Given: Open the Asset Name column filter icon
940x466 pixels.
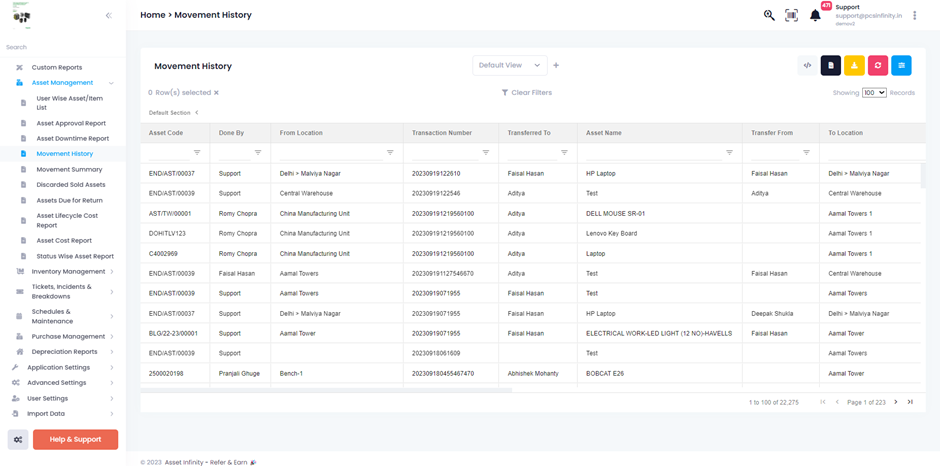Looking at the screenshot, I should tap(730, 152).
